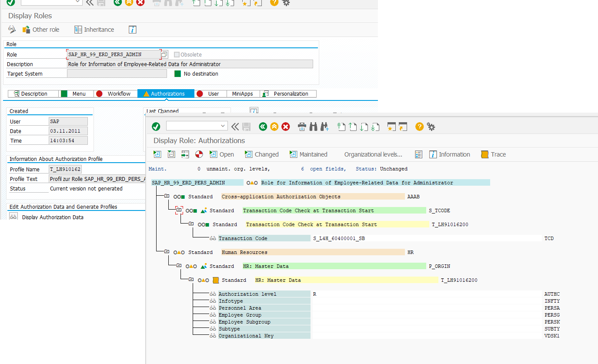Click the Trace button in the Authorizations toolbar
The height and width of the screenshot is (364, 598).
[494, 154]
